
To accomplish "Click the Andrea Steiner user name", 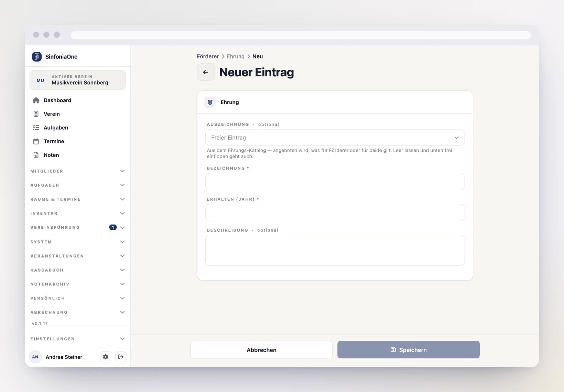I will pyautogui.click(x=64, y=357).
